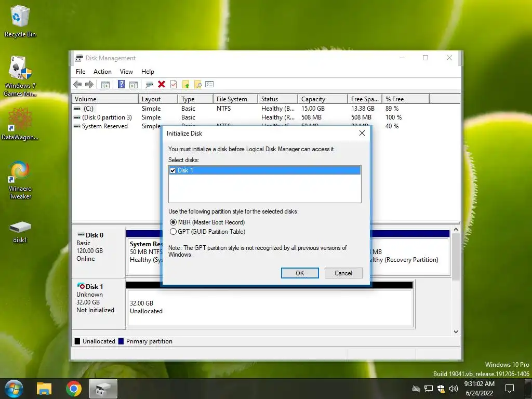This screenshot has width=532, height=399.
Task: Click the folder with green arrow icon
Action: click(x=185, y=84)
